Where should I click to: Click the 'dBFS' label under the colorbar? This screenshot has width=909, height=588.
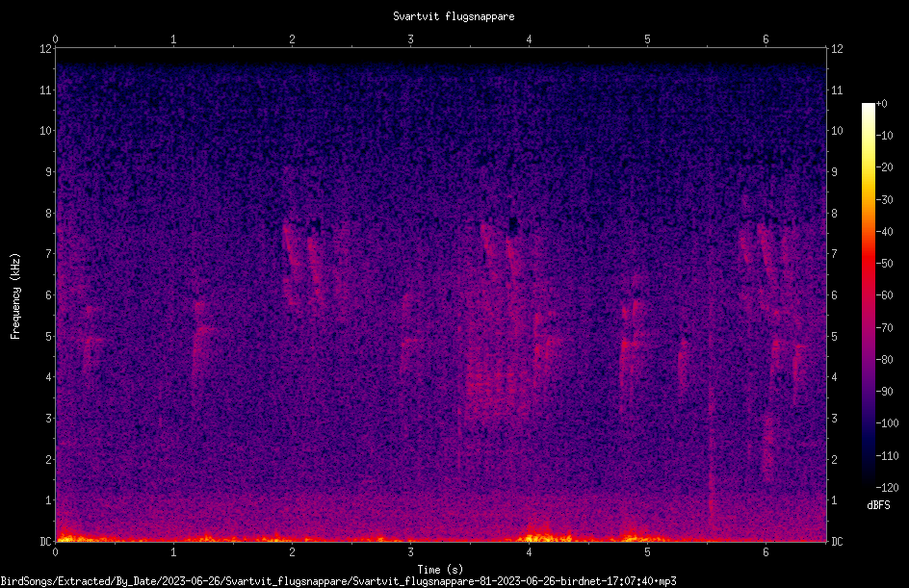[878, 505]
